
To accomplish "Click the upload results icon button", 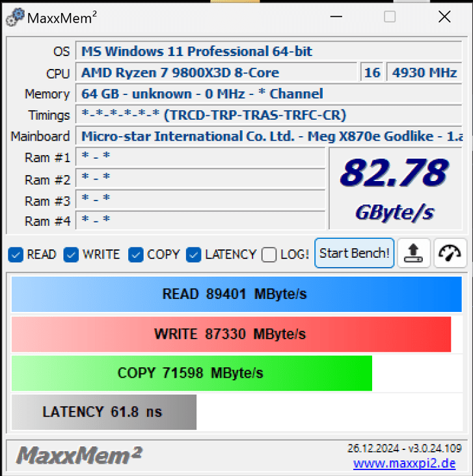I will click(x=414, y=253).
